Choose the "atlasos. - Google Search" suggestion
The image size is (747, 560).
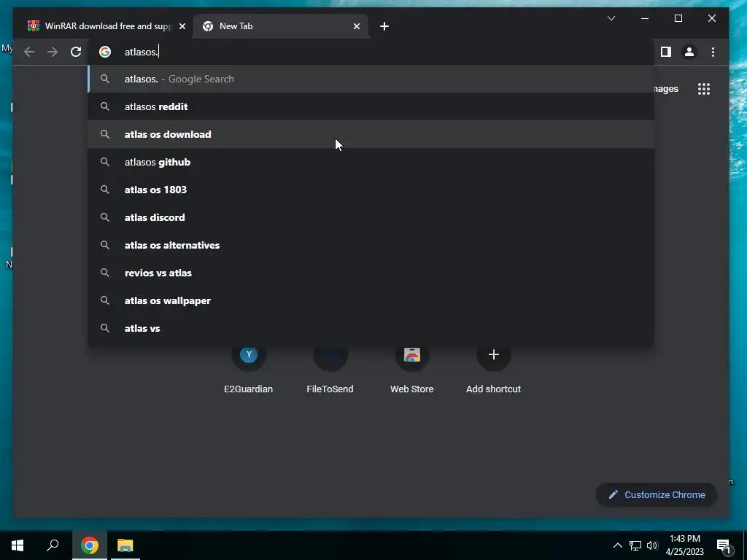coord(371,79)
